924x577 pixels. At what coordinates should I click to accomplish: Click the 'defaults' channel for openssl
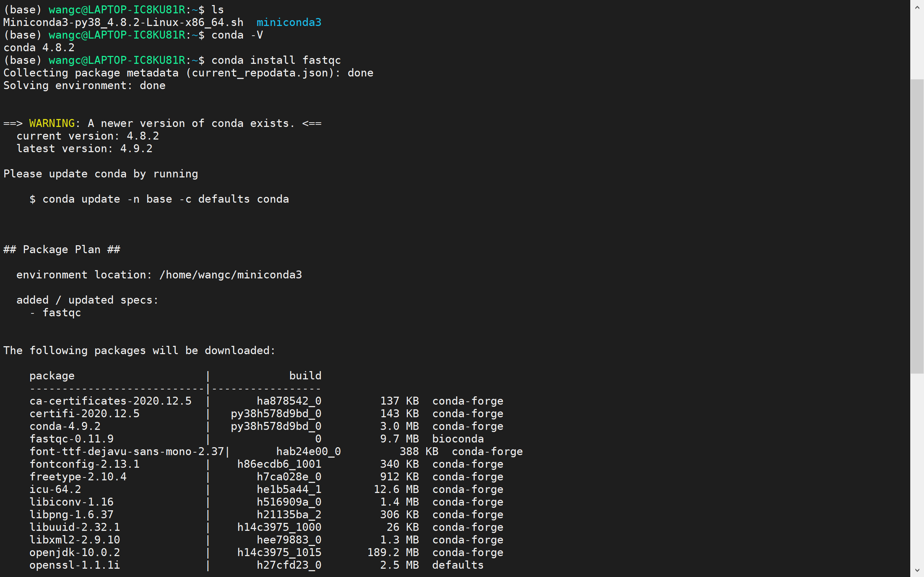457,565
